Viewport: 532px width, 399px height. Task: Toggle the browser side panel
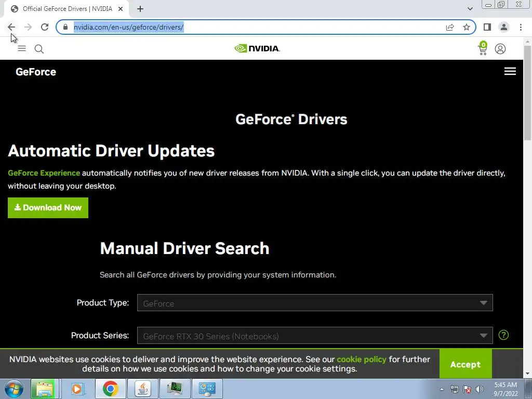tap(487, 27)
